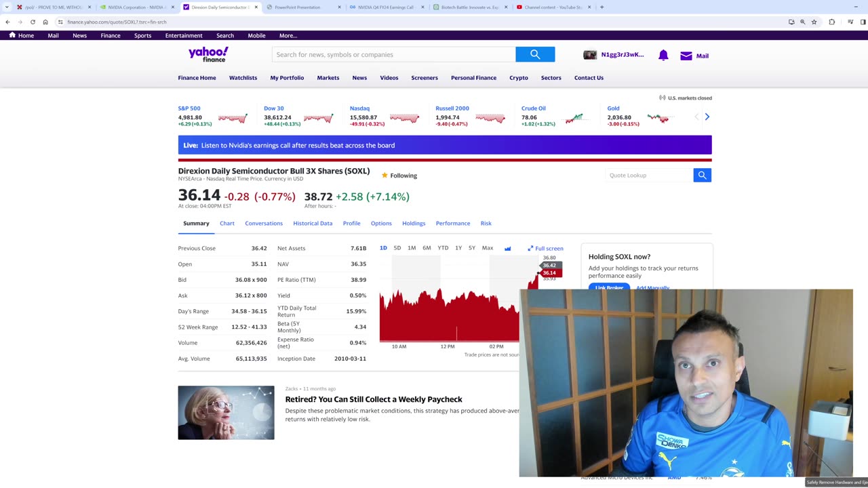Image resolution: width=868 pixels, height=488 pixels.
Task: Click the browser forward arrow
Action: pos(20,22)
